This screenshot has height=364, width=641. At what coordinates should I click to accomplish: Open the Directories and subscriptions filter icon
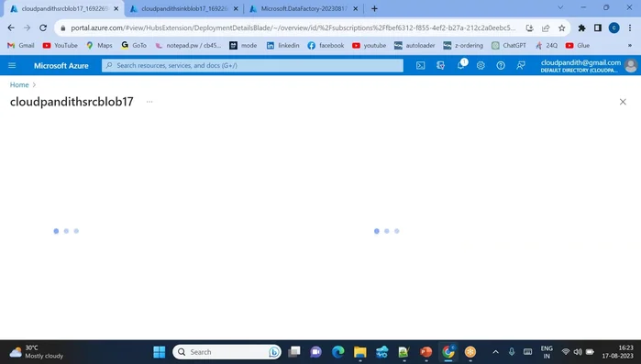[x=440, y=65]
